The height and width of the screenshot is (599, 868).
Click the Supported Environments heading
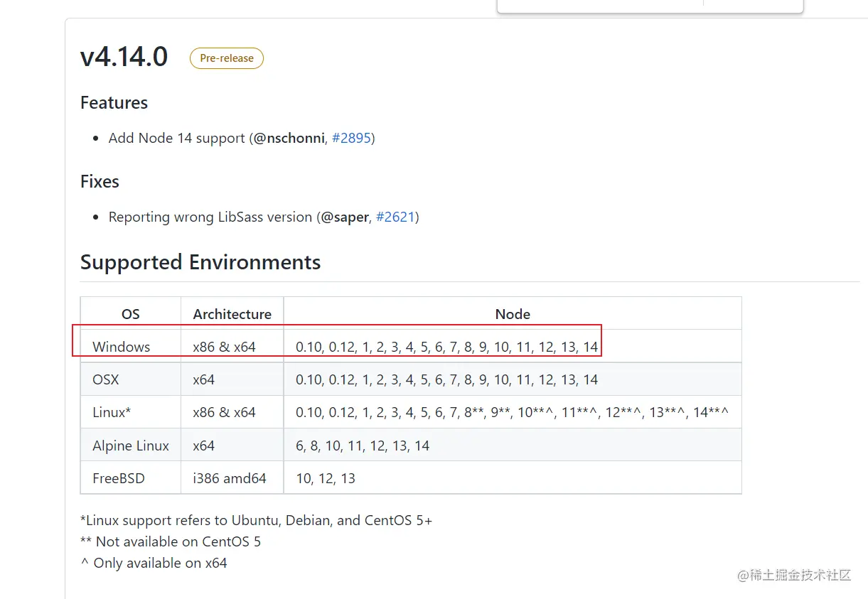click(x=200, y=262)
